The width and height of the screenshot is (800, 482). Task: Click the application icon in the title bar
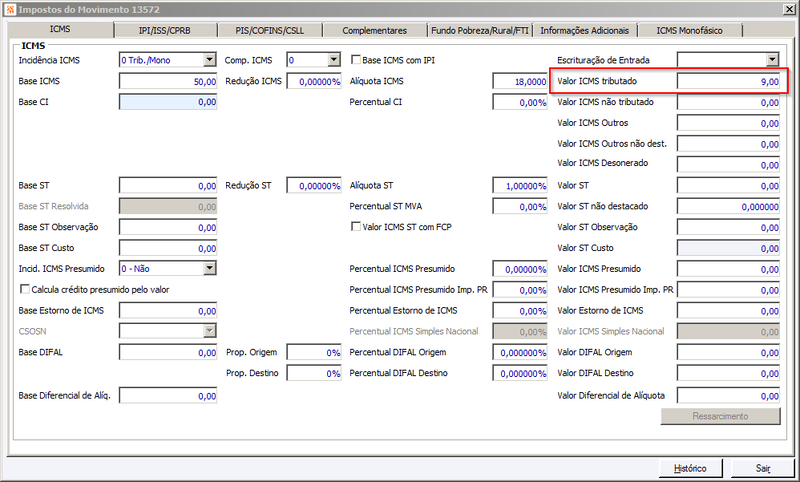tap(10, 9)
